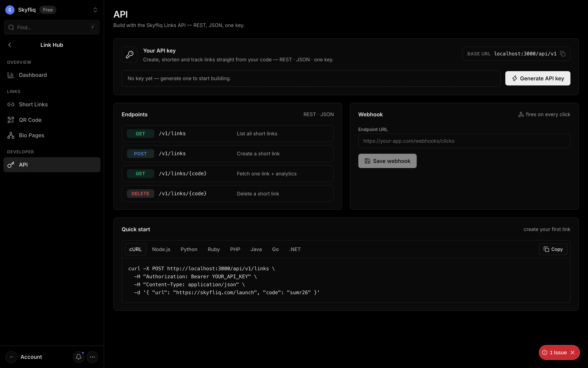Switch to the Java tab
This screenshot has height=368, width=588.
[256, 249]
